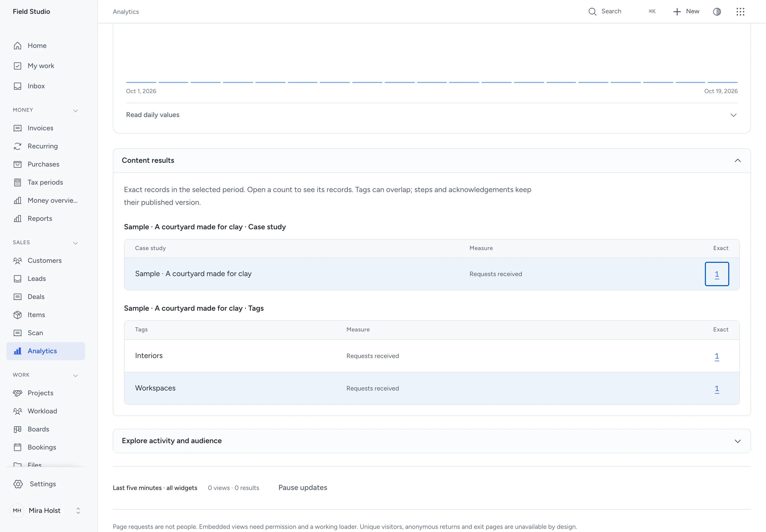This screenshot has height=532, width=766.
Task: Open Reports in Money section
Action: click(x=46, y=219)
